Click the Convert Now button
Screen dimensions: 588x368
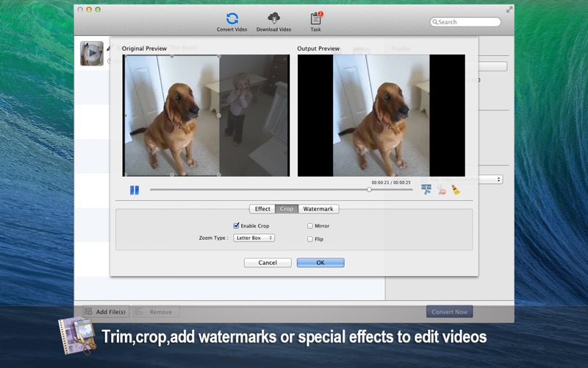point(449,311)
